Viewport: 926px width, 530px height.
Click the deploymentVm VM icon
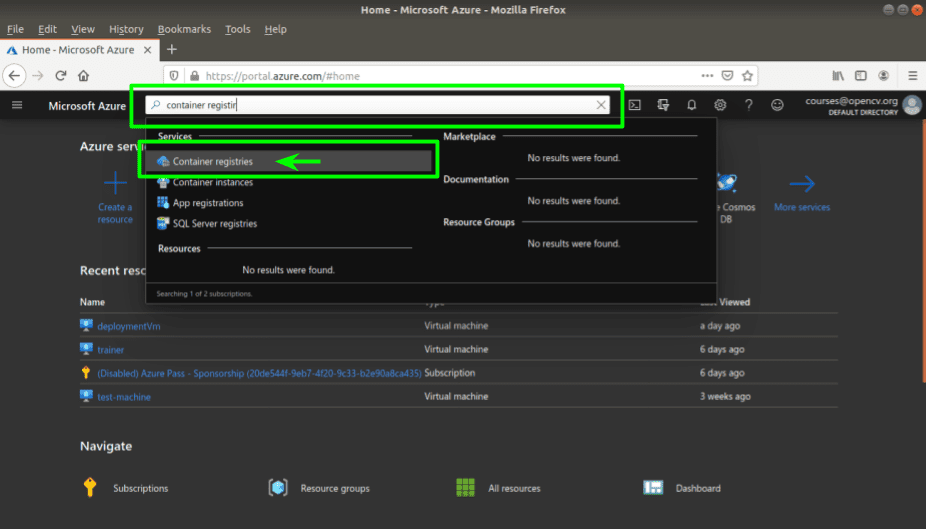[x=86, y=325]
